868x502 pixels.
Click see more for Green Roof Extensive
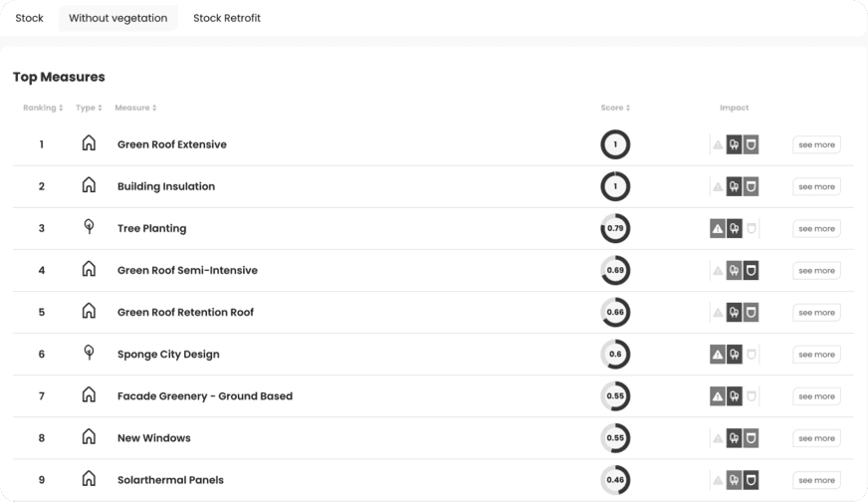tap(816, 144)
